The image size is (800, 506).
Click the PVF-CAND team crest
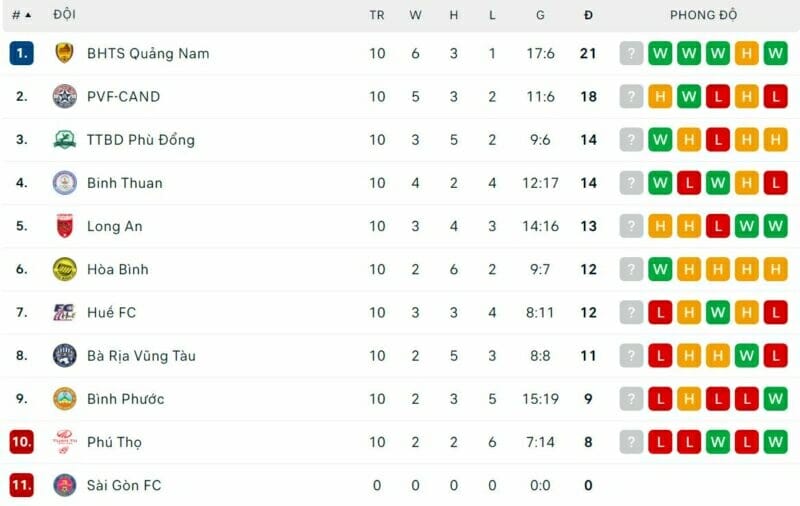coord(64,97)
